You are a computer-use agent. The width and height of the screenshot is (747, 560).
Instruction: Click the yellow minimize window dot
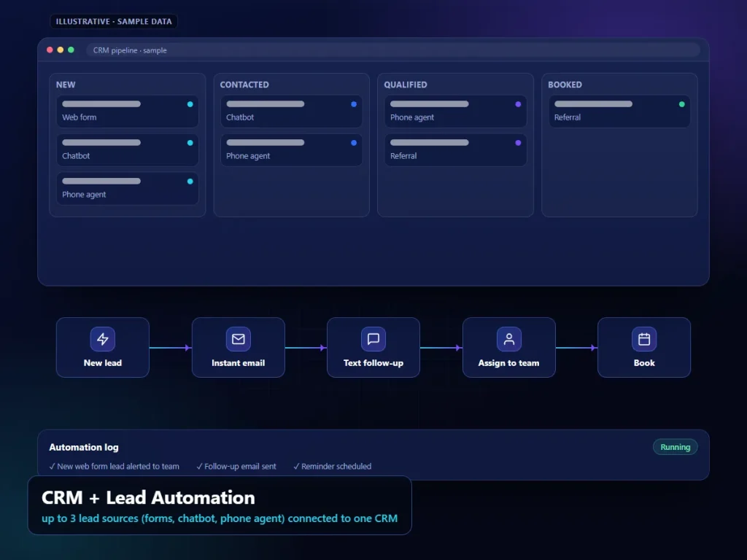pos(61,50)
